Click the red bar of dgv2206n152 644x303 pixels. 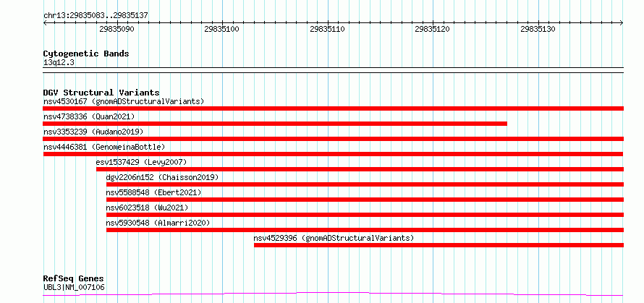coord(365,184)
